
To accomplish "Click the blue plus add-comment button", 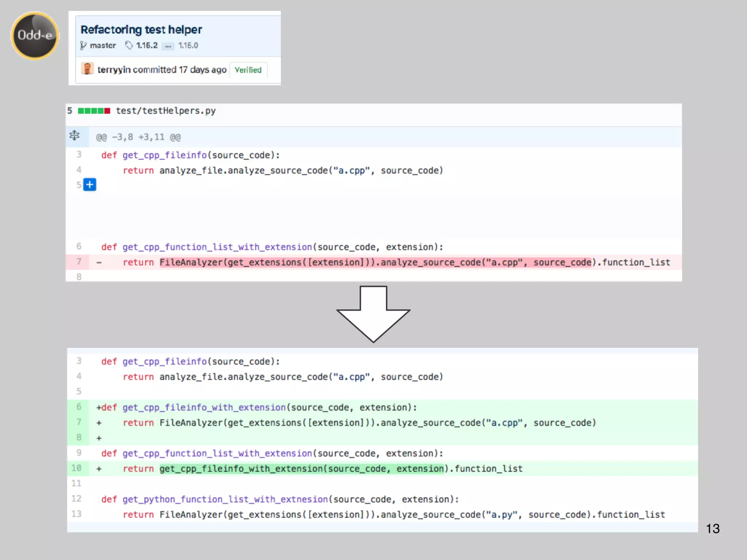I will (90, 184).
